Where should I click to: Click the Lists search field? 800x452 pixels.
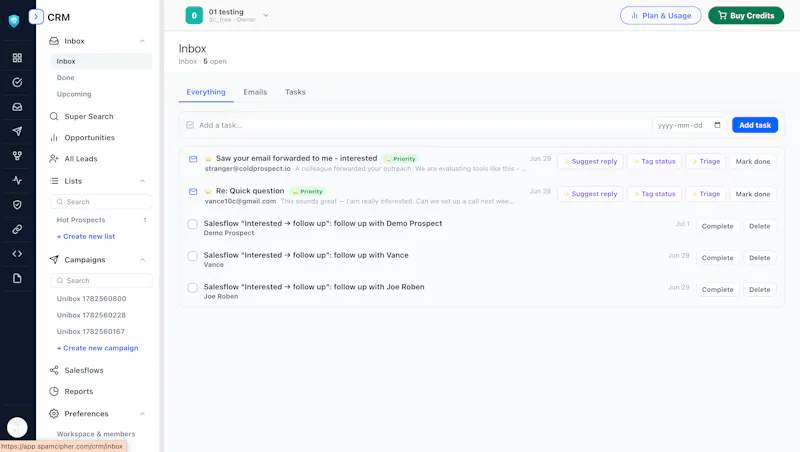point(101,202)
